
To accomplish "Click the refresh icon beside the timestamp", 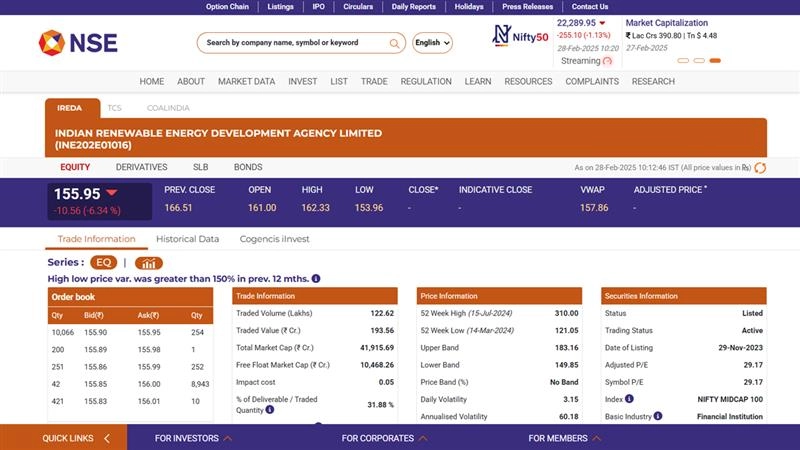I will tap(761, 168).
